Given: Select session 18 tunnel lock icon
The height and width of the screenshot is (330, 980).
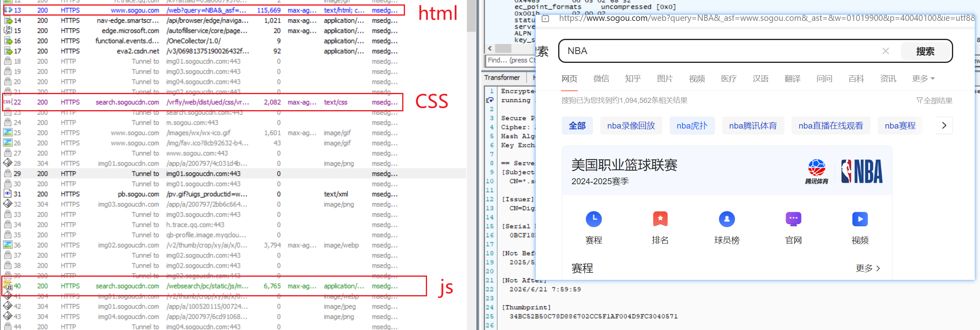Looking at the screenshot, I should pos(8,61).
